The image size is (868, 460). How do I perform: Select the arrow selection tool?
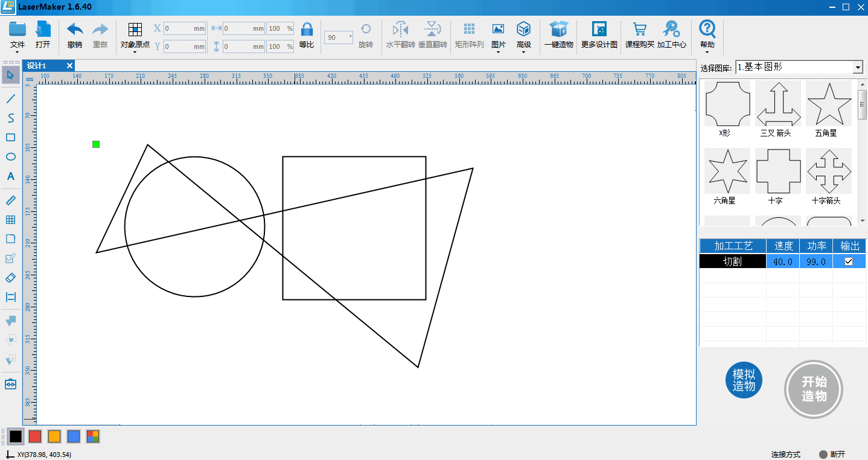(10, 75)
